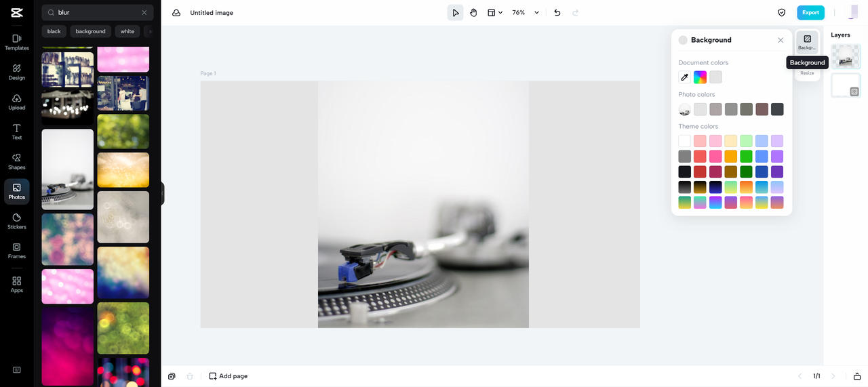Open the user profile avatar

click(x=852, y=12)
